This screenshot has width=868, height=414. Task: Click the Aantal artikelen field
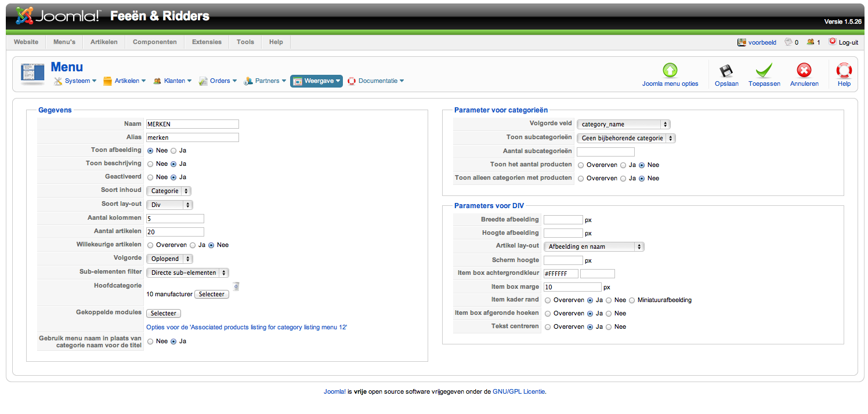[175, 232]
